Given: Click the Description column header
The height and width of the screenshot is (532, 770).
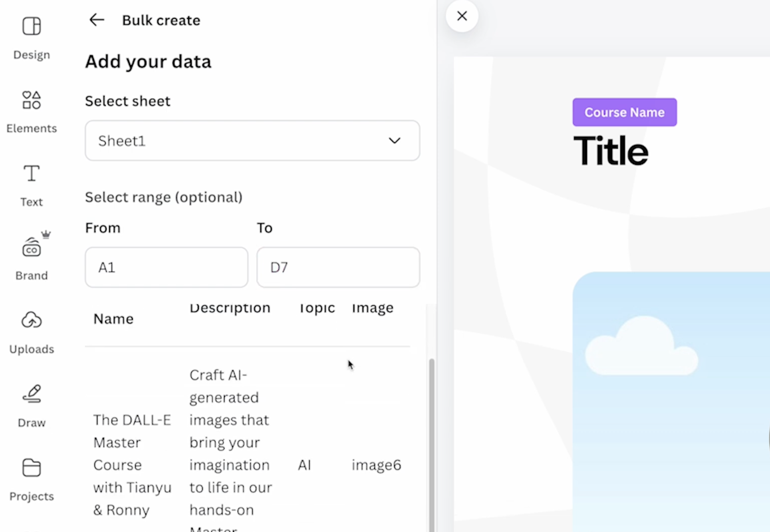Looking at the screenshot, I should [230, 308].
